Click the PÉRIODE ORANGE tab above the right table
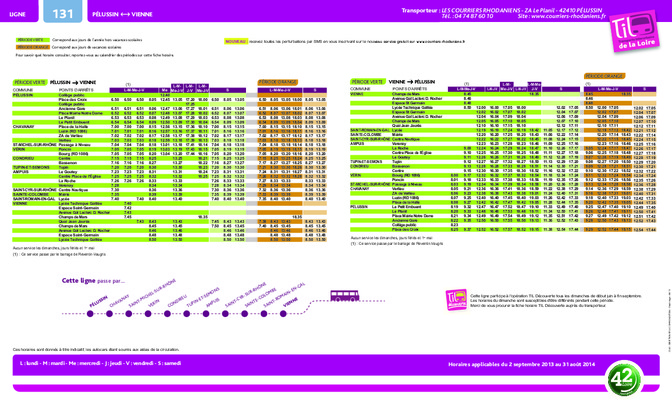This screenshot has height=400, width=672. tap(604, 76)
